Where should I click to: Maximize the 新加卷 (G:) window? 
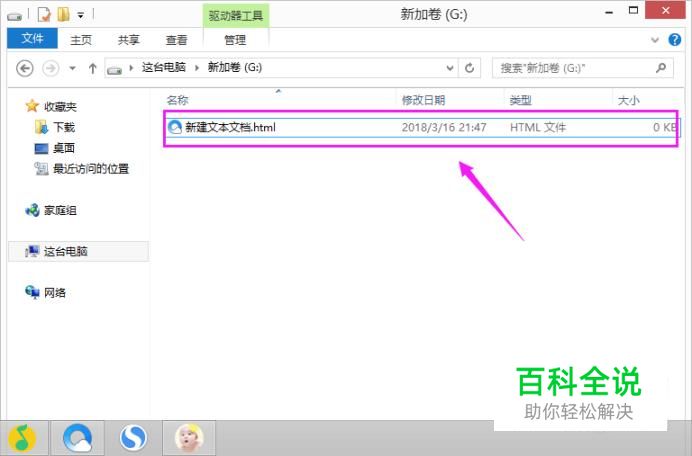(633, 11)
